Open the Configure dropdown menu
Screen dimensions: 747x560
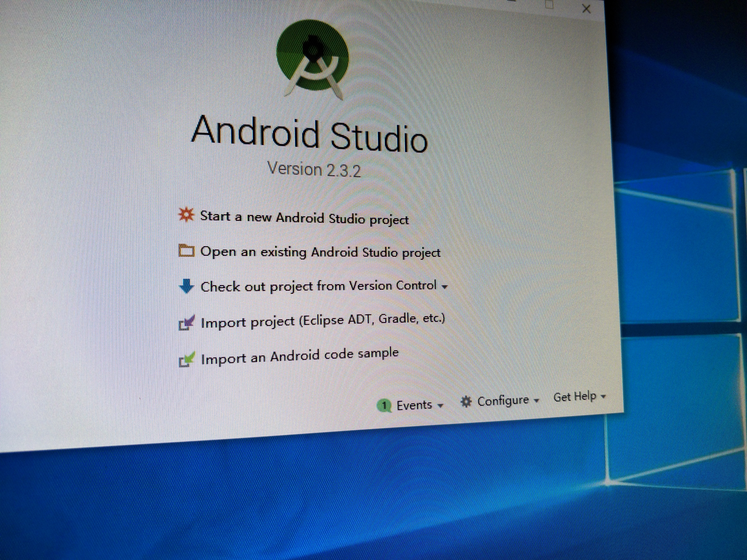[x=508, y=401]
